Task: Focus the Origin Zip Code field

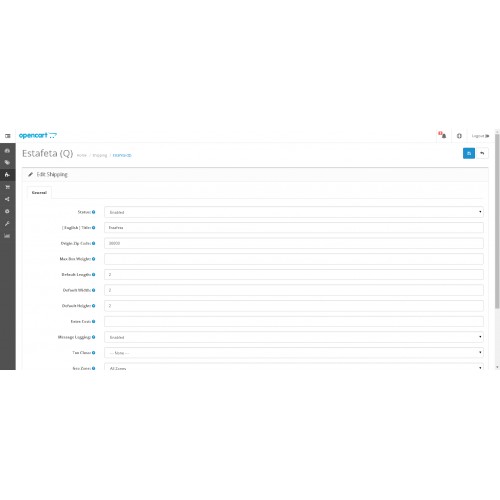Action: 294,243
